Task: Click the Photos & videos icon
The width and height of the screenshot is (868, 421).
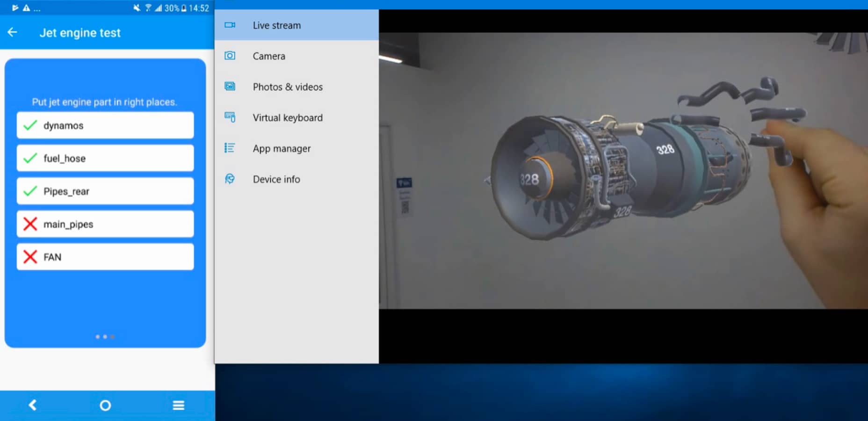Action: tap(230, 87)
